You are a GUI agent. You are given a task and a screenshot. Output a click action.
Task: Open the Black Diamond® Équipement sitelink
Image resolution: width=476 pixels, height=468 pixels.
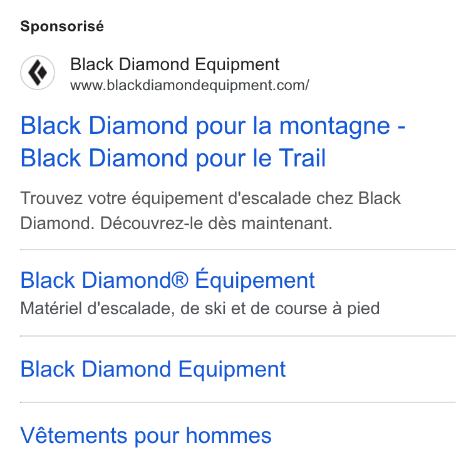(x=168, y=280)
